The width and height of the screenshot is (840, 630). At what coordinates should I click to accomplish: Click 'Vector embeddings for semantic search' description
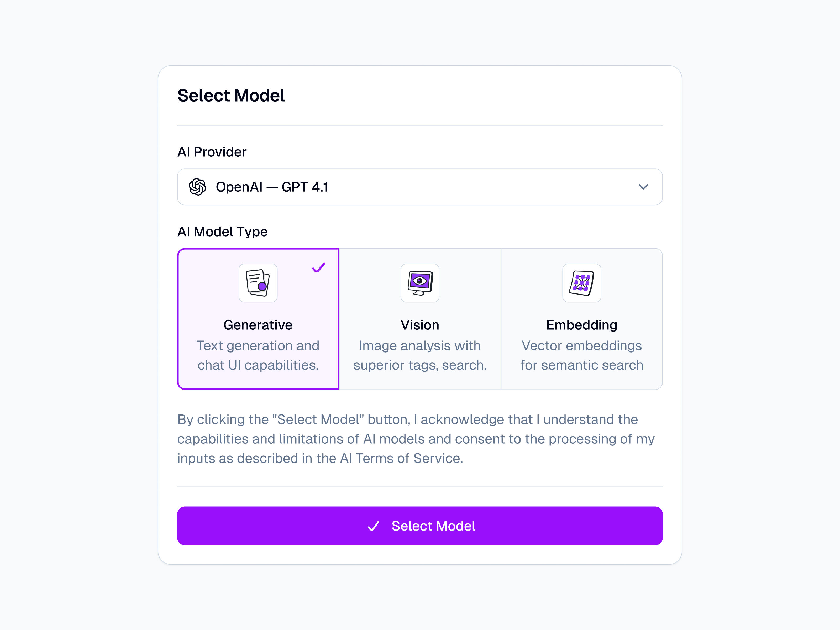pos(581,355)
